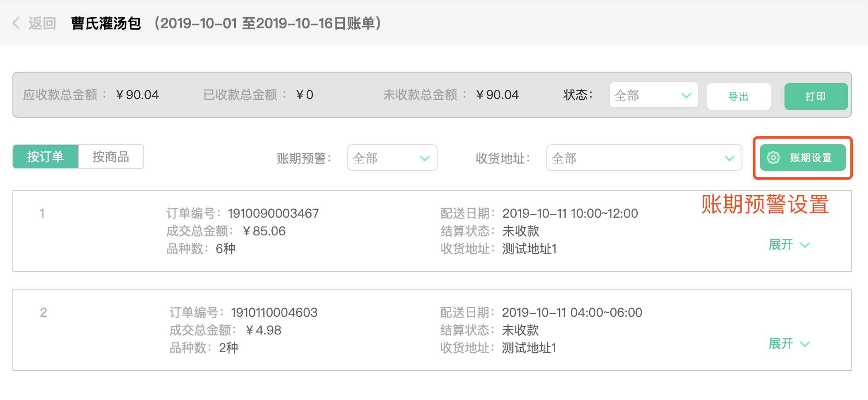Click chevron arrow in 状态 dropdown
Viewport: 868px width, 400px height.
tap(686, 95)
